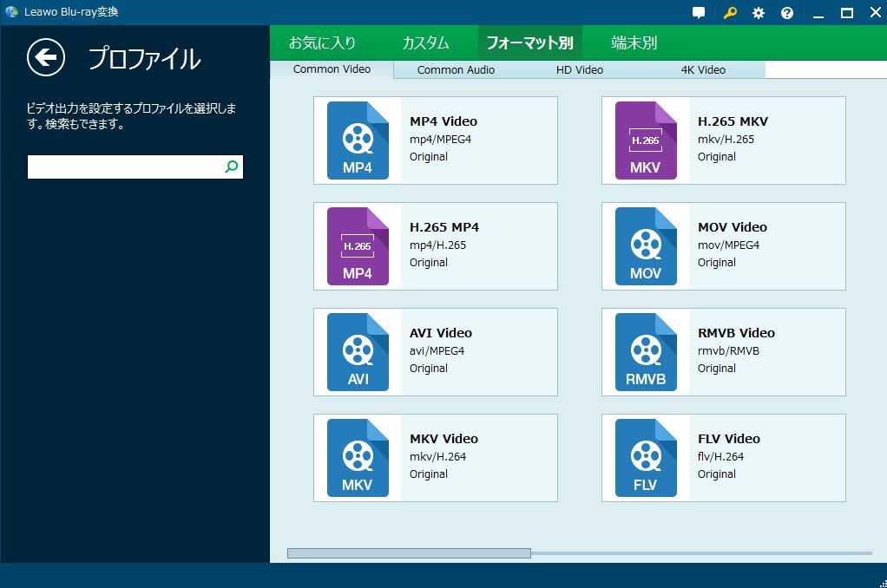Select the HD Video sub-tab
This screenshot has width=887, height=588.
pos(579,70)
